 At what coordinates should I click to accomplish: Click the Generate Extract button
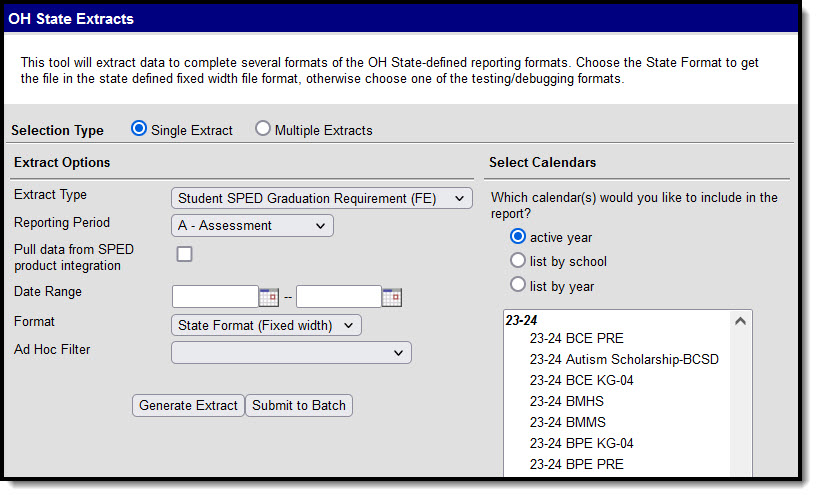pyautogui.click(x=188, y=405)
